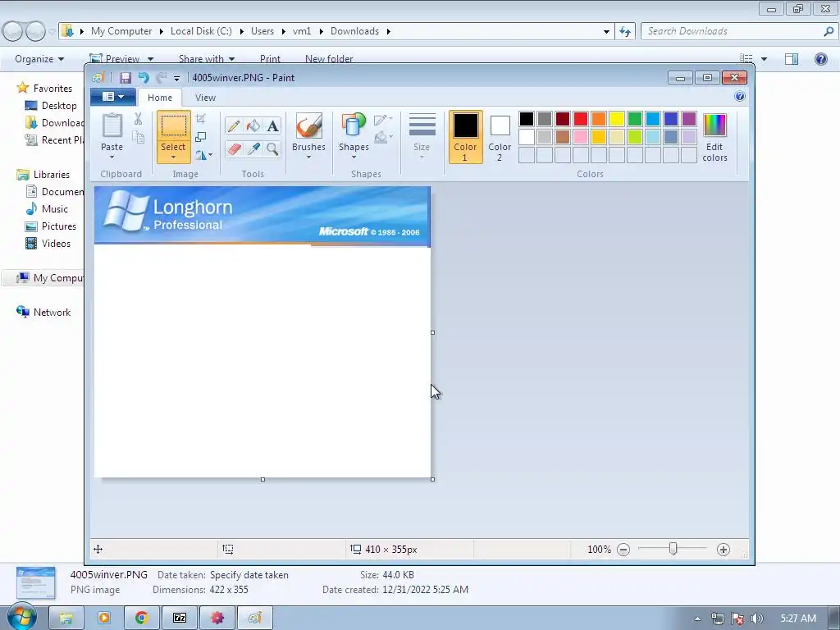840x630 pixels.
Task: Pick the green color swatch
Action: click(x=635, y=119)
